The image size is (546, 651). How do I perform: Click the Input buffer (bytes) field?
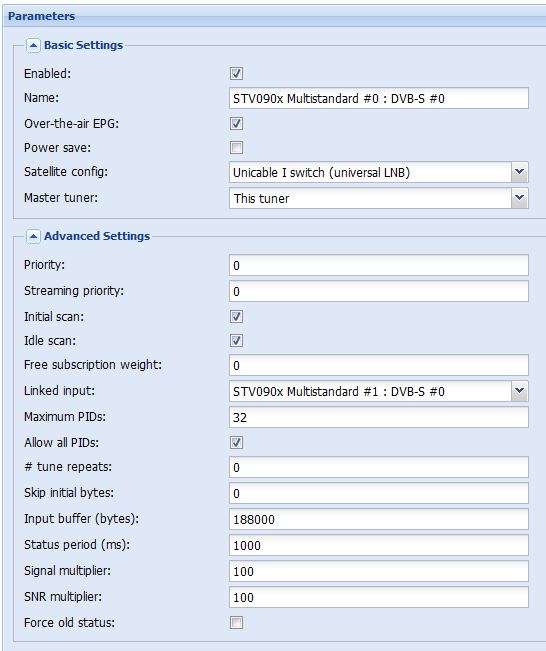click(379, 519)
